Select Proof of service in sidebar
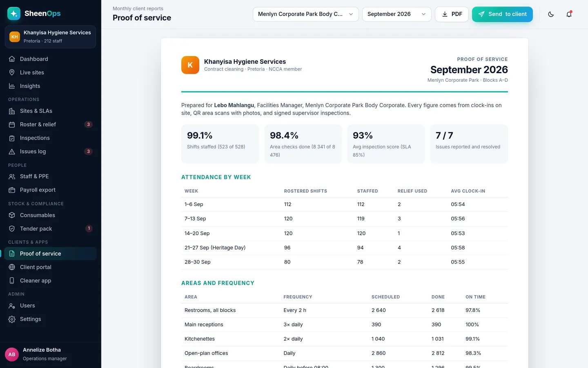Screen dimensions: 588x368 coord(51,254)
